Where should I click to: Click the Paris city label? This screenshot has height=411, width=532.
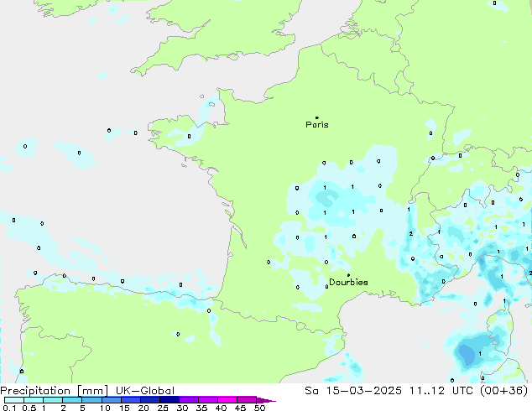pos(317,125)
